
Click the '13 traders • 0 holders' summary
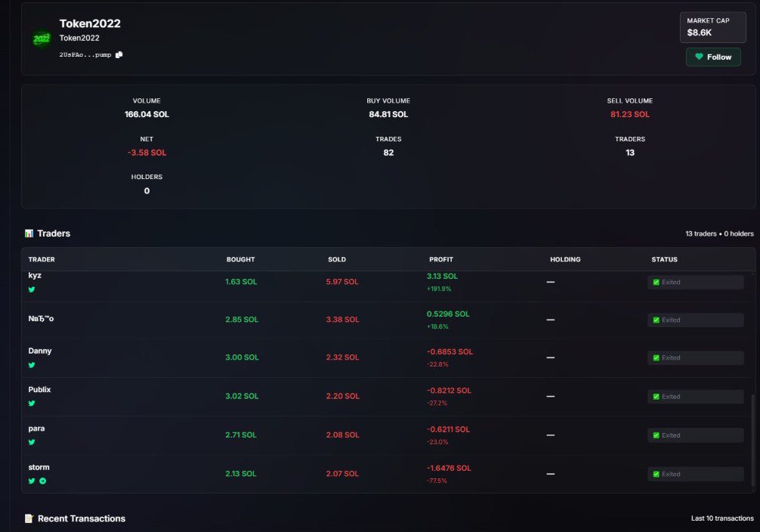pyautogui.click(x=719, y=234)
